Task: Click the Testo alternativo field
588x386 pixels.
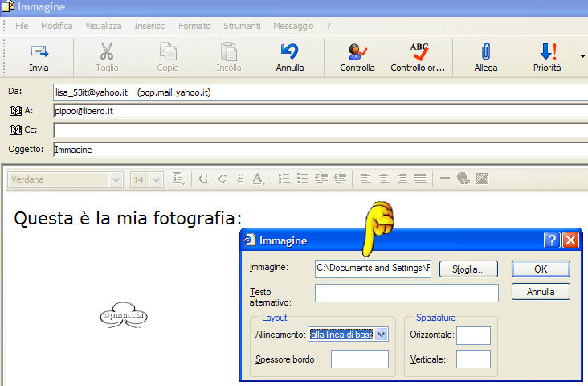Action: click(x=407, y=293)
